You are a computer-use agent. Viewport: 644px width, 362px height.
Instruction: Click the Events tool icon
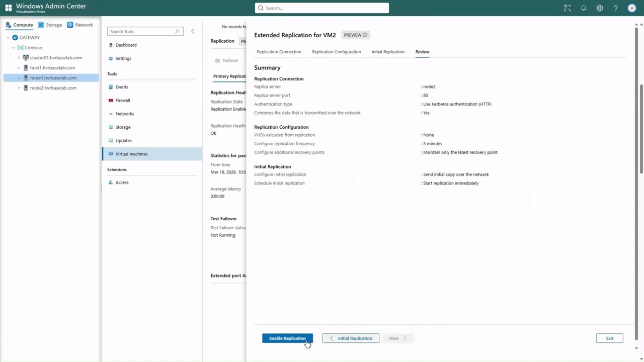pos(111,87)
